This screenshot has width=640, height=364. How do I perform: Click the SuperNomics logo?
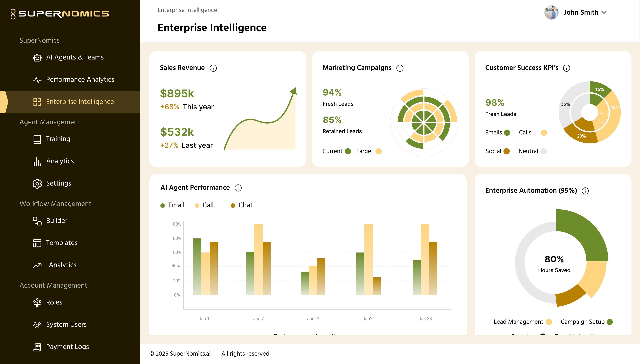tap(60, 14)
